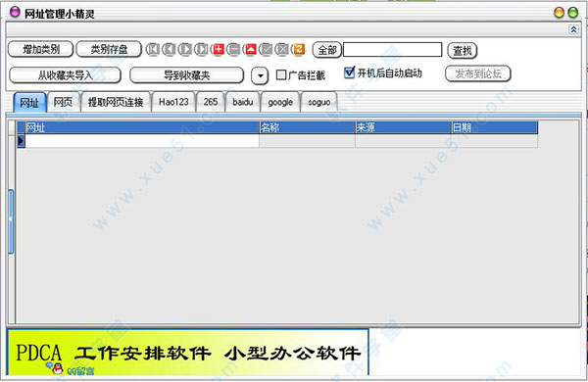The height and width of the screenshot is (382, 588).
Task: Open the PDCA advertisement banner
Action: 188,353
